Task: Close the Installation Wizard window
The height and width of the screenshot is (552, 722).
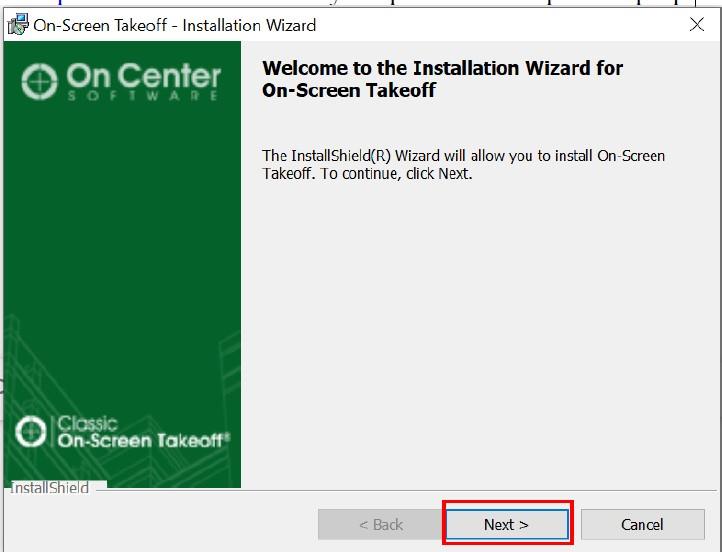Action: tap(697, 25)
